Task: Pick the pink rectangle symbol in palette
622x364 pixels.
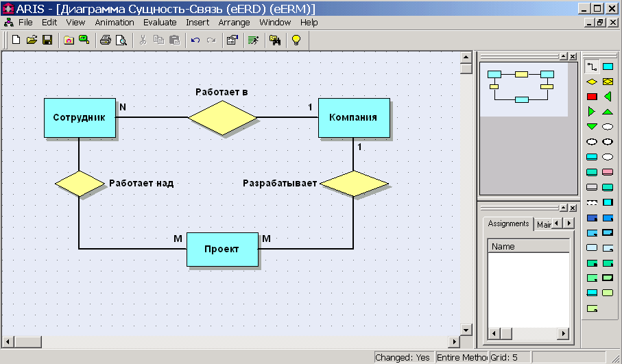Action: (x=608, y=172)
